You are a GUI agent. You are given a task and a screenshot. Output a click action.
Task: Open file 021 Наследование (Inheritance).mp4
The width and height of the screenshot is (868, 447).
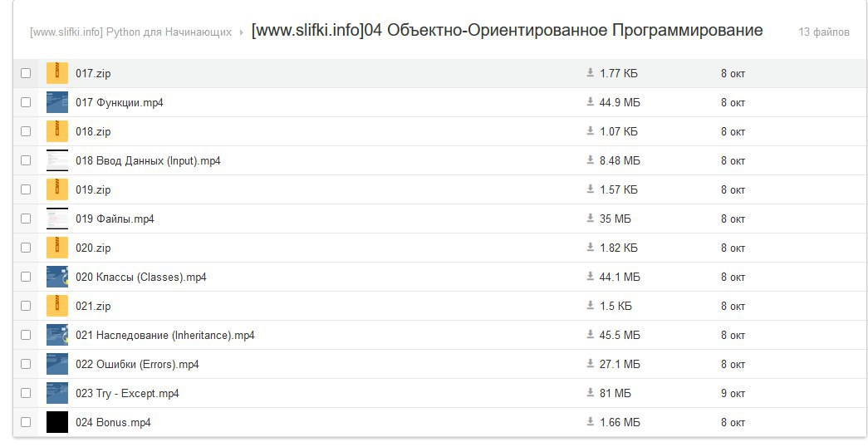(x=165, y=335)
